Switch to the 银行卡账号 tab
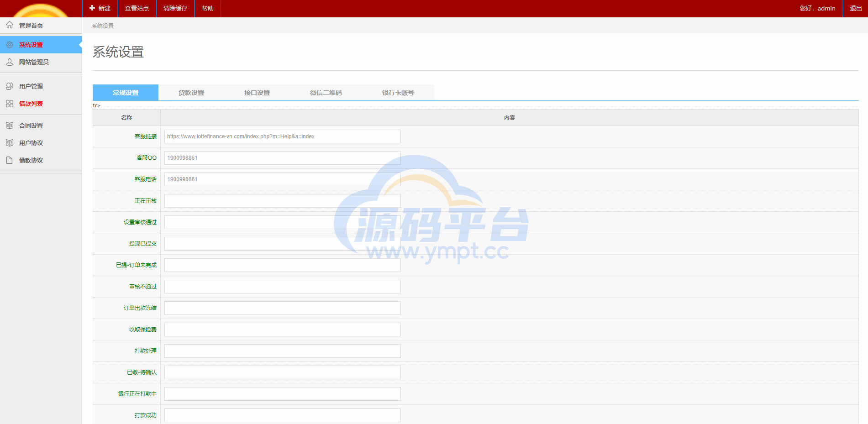868x424 pixels. click(398, 93)
